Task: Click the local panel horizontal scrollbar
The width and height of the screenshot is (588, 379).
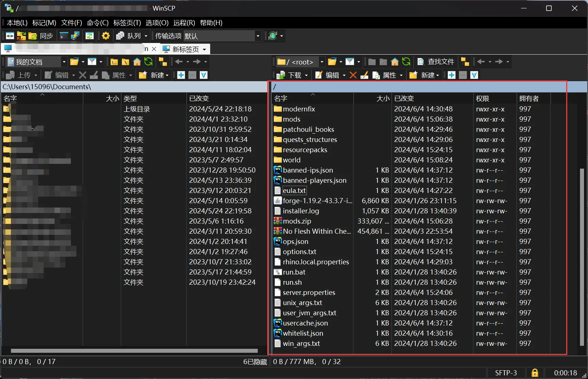Action: (134, 351)
